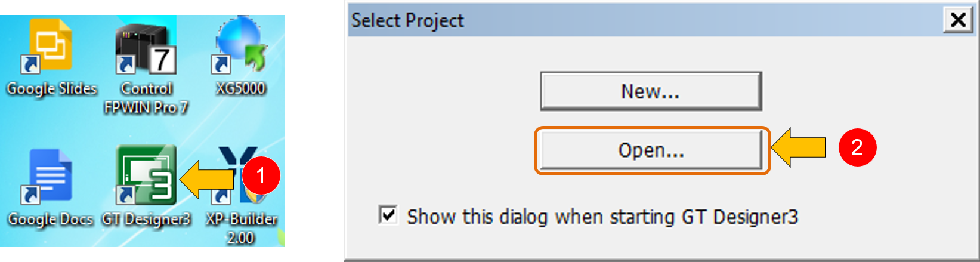Select the Google Docs desktop icon
This screenshot has height=262, width=980.
[x=49, y=175]
